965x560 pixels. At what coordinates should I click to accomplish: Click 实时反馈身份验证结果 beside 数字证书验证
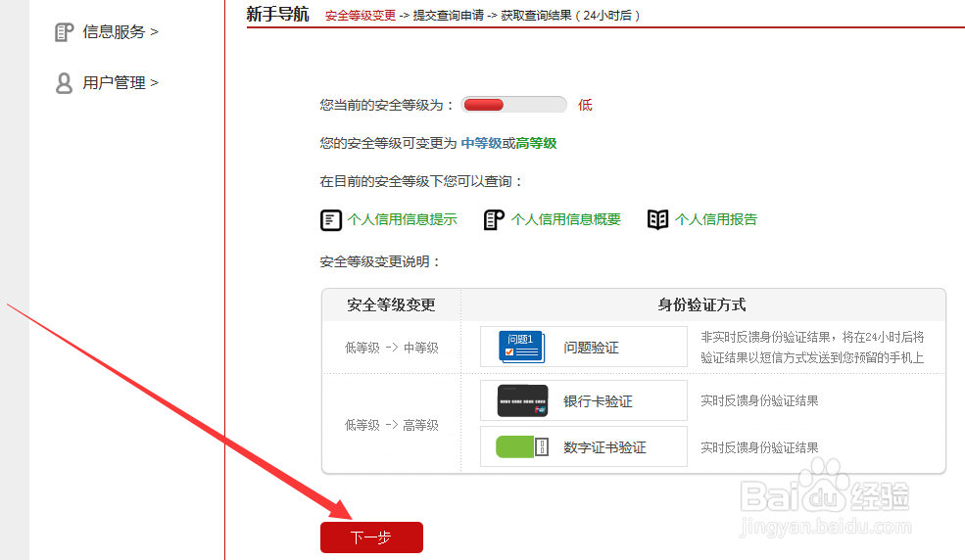click(x=759, y=447)
